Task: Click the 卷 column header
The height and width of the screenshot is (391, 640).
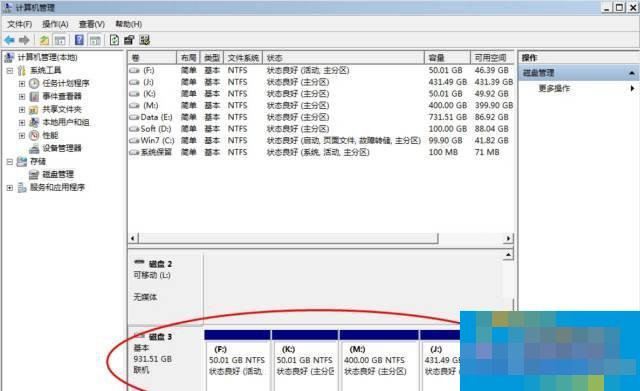Action: coord(152,58)
